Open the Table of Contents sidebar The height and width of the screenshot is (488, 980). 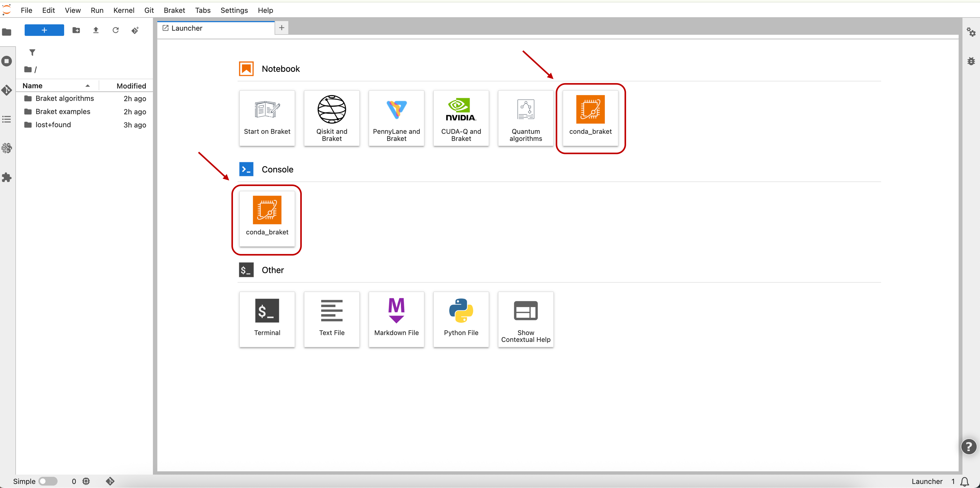coord(7,119)
